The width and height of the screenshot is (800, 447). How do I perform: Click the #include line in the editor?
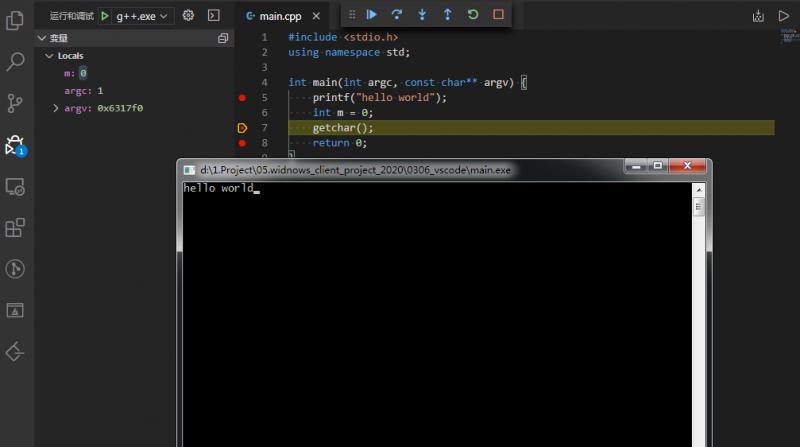(x=343, y=37)
